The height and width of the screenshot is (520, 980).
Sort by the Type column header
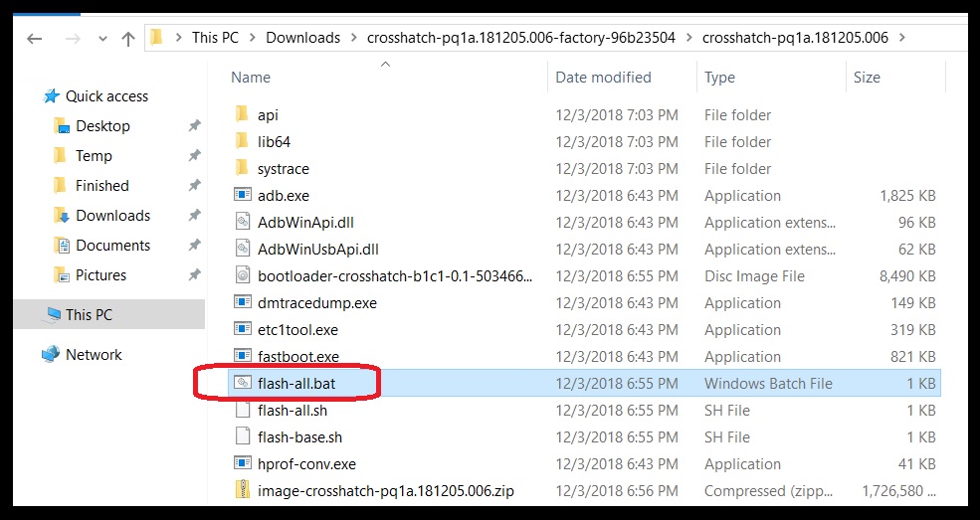pos(719,78)
